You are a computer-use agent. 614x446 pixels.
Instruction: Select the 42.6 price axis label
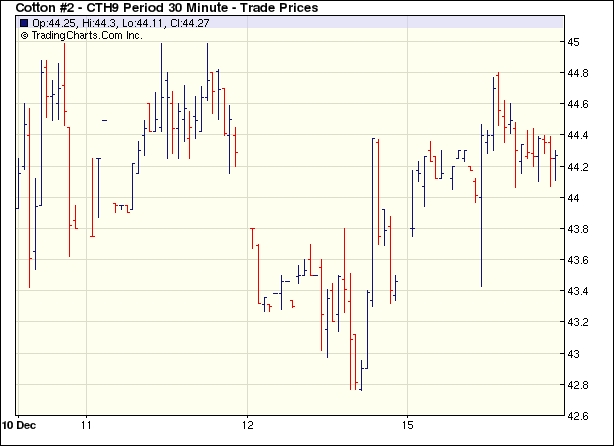click(579, 415)
